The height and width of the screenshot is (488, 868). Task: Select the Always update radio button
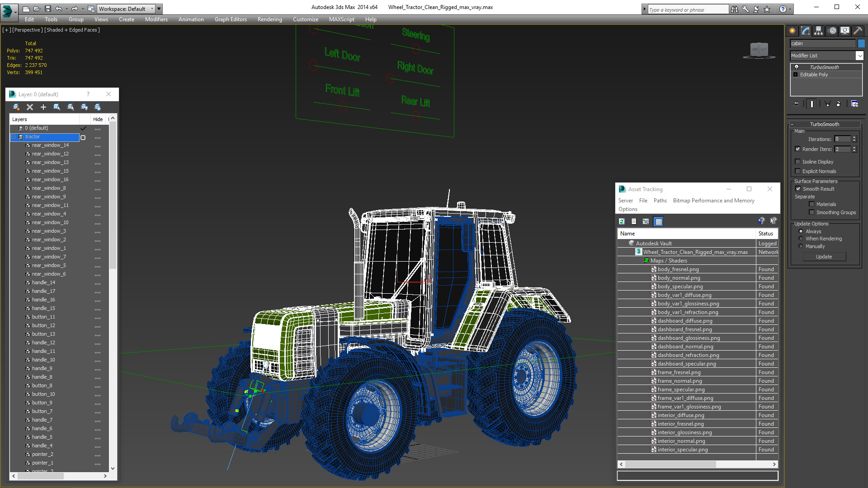tap(801, 231)
